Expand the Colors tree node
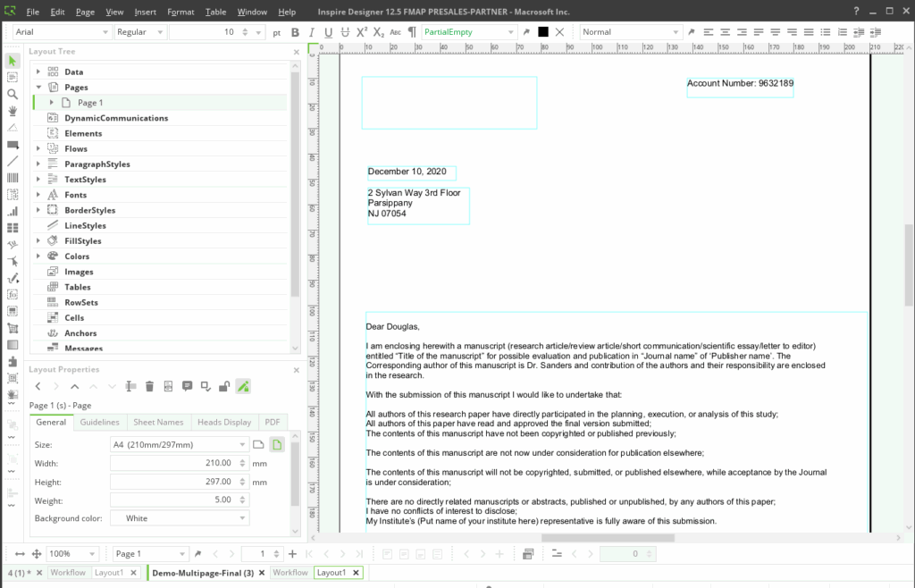This screenshot has height=588, width=915. click(x=38, y=256)
